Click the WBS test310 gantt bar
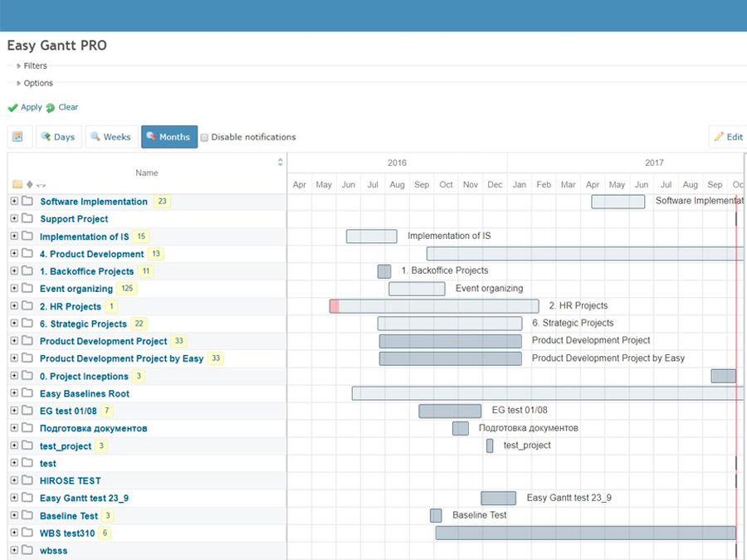Screen dimensions: 747x560 [585, 533]
